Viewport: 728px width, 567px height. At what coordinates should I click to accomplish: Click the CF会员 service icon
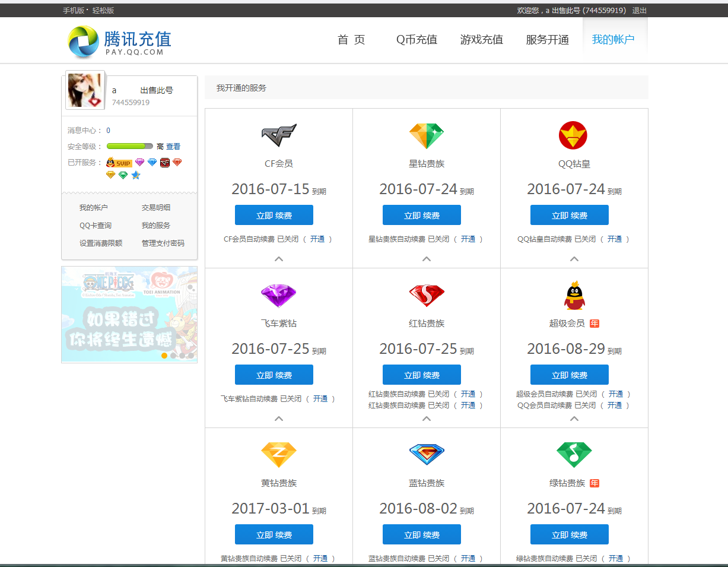279,135
